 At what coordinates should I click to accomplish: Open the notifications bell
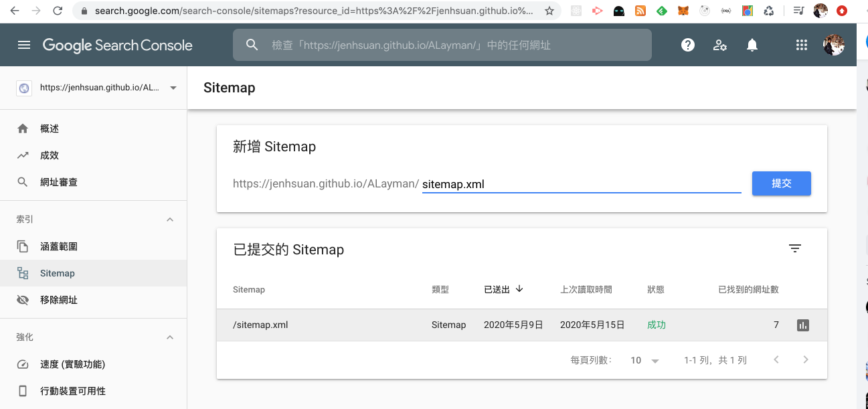[752, 45]
